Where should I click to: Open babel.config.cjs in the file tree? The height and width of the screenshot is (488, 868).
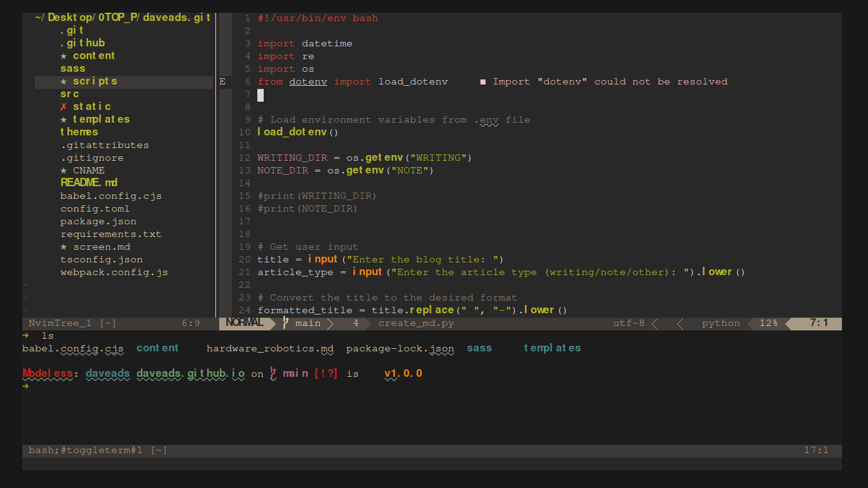pyautogui.click(x=111, y=196)
